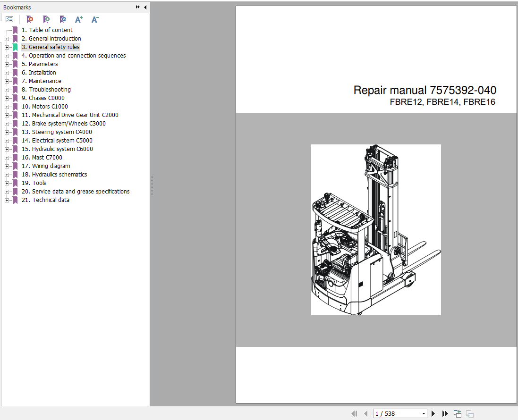This screenshot has height=420, width=518.
Task: Click bookmark icon beside 7. Maintenance
Action: [x=15, y=81]
